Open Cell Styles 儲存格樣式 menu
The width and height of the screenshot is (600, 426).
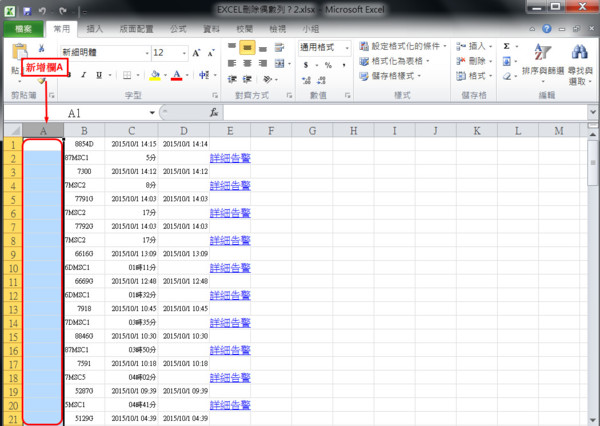pos(390,76)
